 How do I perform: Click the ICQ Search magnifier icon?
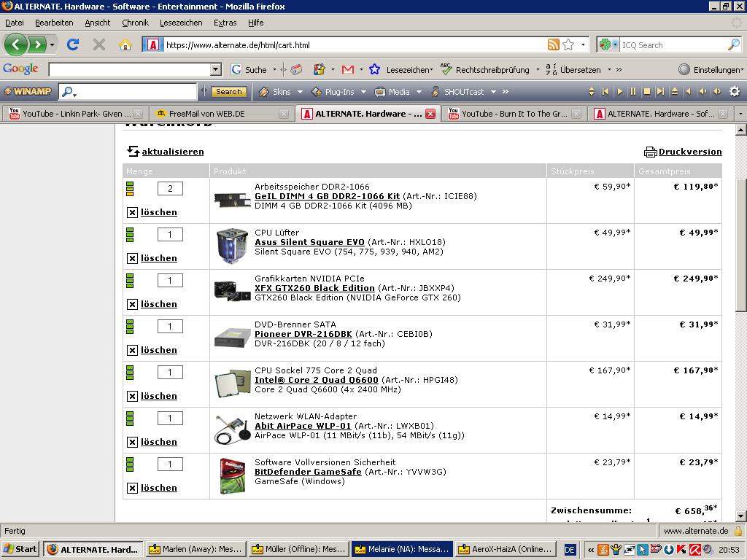pyautogui.click(x=734, y=44)
